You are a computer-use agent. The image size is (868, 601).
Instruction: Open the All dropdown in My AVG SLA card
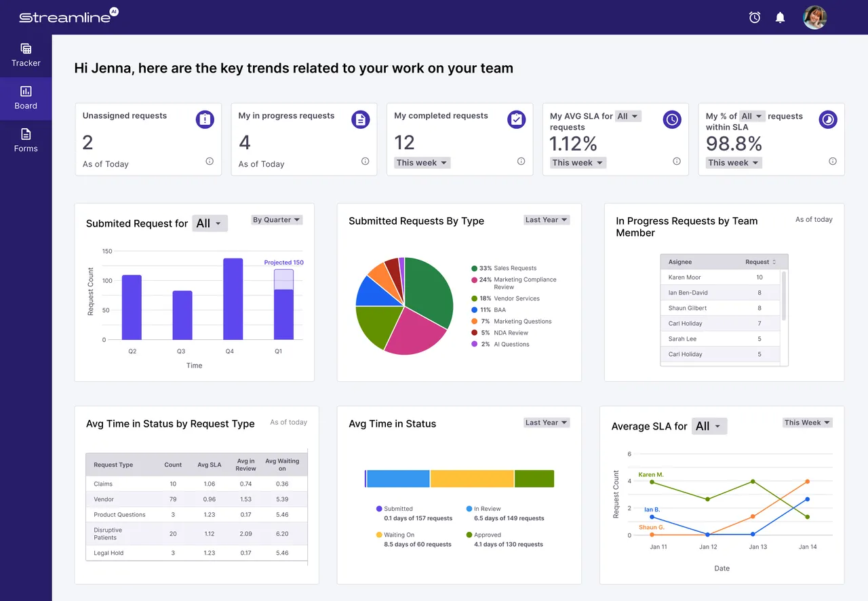[x=628, y=116]
